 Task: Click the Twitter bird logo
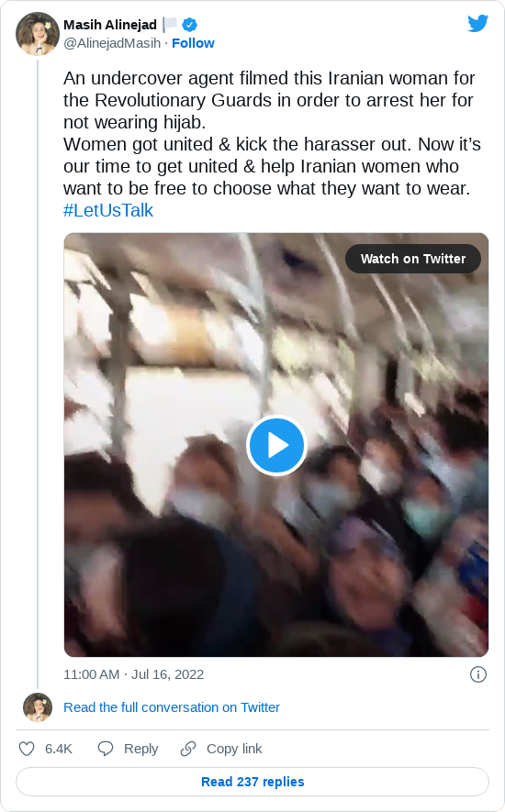pyautogui.click(x=477, y=23)
